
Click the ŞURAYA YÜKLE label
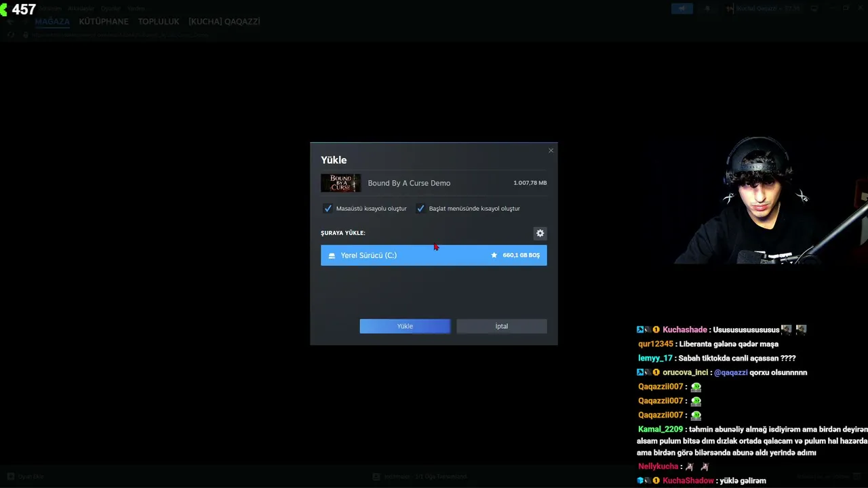pos(343,233)
